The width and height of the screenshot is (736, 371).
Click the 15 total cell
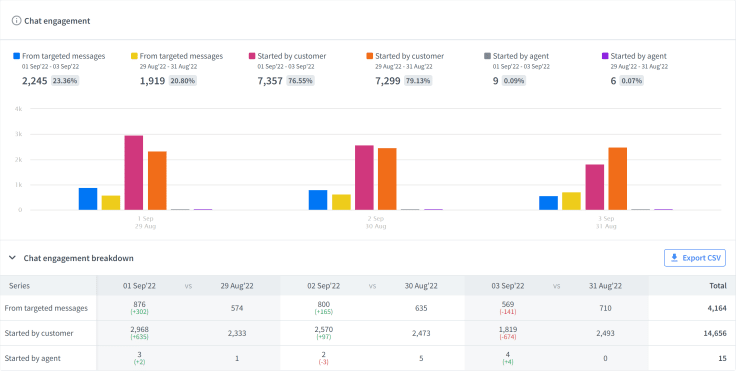click(x=722, y=358)
